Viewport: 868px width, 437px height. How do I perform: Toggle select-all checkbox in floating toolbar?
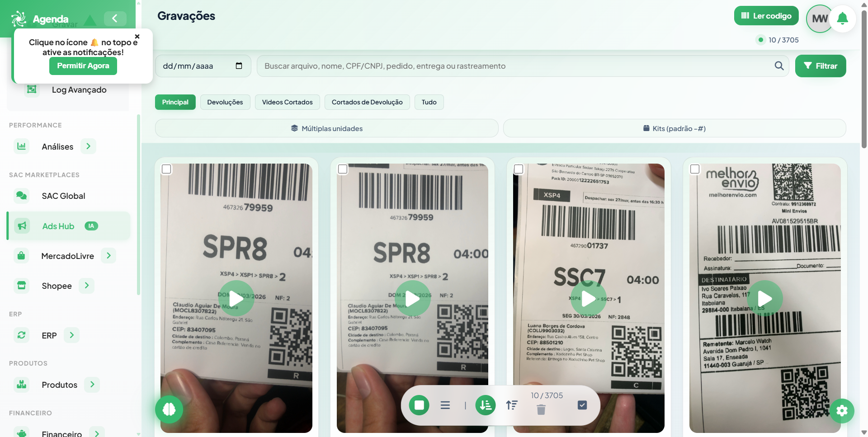(582, 405)
